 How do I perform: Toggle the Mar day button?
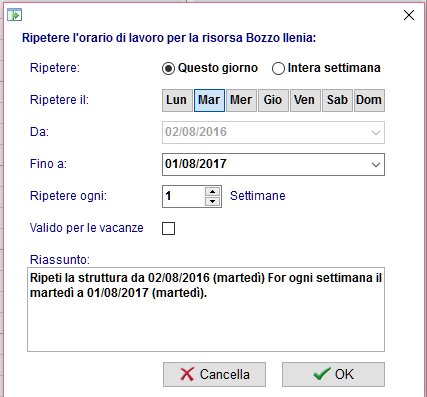[x=209, y=100]
